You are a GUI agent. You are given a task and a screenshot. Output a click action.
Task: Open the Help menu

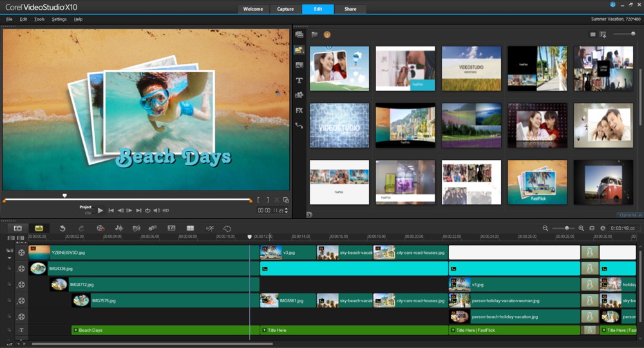pos(78,19)
